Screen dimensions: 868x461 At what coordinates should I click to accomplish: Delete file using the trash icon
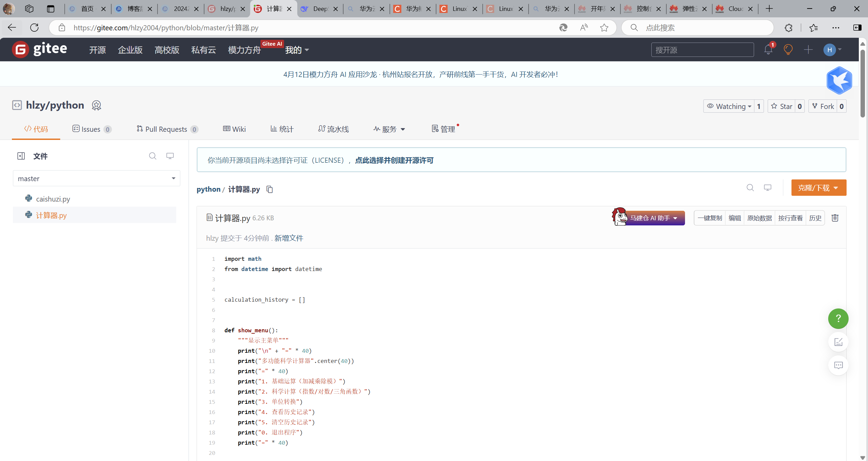click(835, 218)
